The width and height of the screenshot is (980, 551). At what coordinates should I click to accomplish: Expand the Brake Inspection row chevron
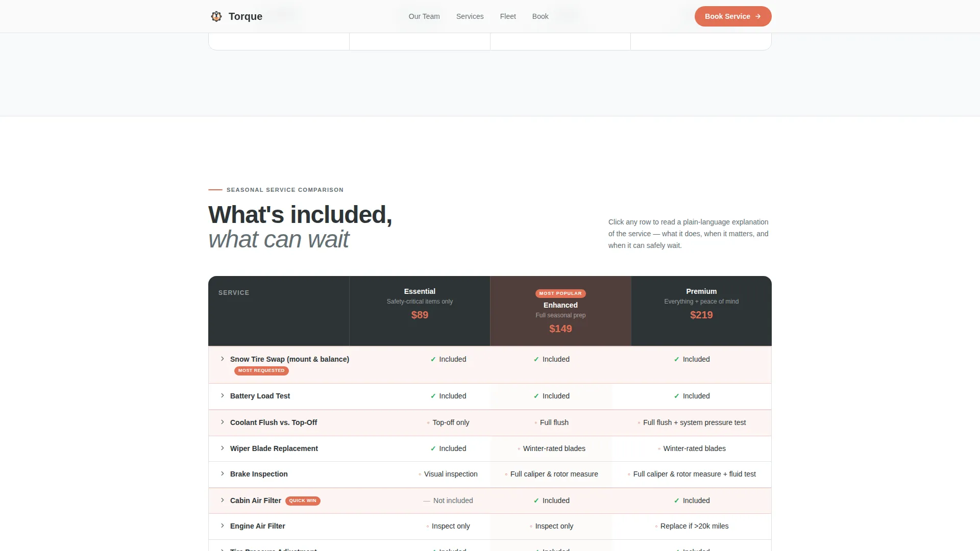(x=223, y=474)
